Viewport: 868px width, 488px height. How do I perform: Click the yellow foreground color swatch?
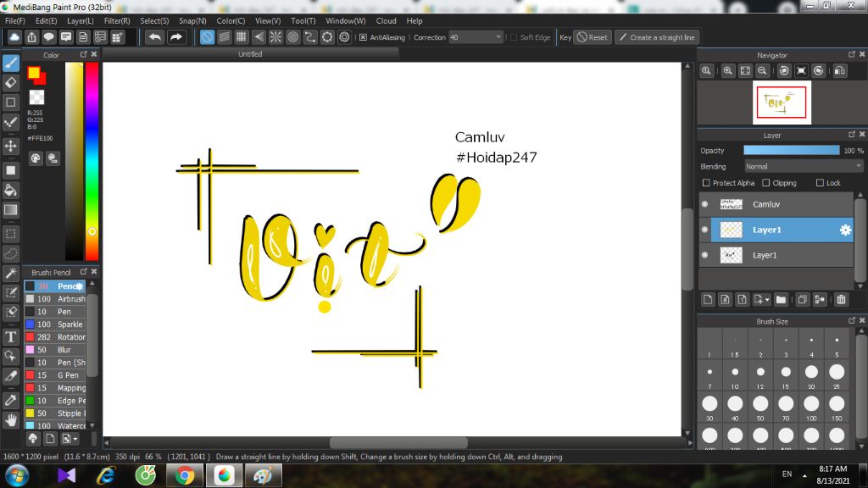[34, 73]
